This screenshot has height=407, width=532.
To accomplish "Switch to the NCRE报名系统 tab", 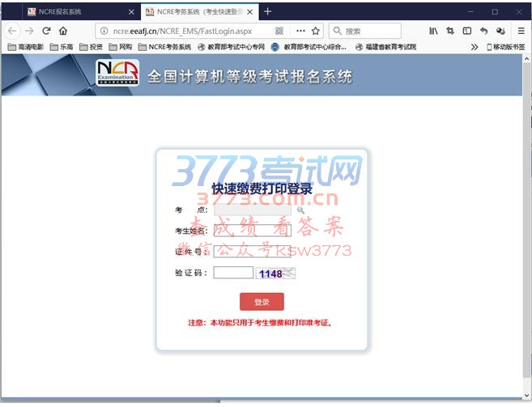I will tap(73, 12).
